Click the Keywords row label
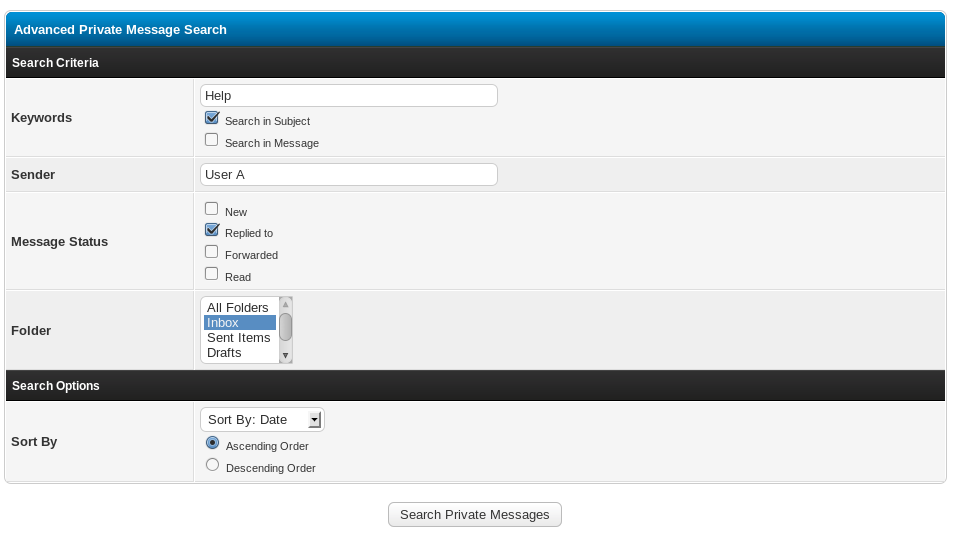 click(42, 118)
